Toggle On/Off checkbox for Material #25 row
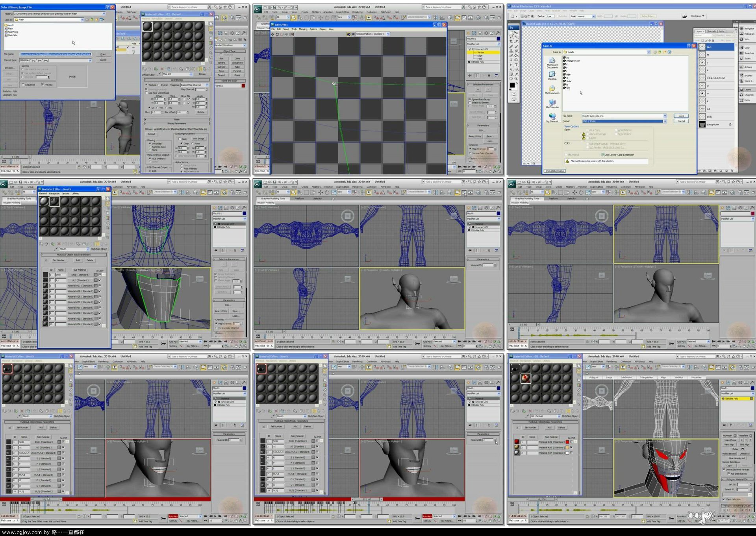756x536 pixels. (571, 442)
